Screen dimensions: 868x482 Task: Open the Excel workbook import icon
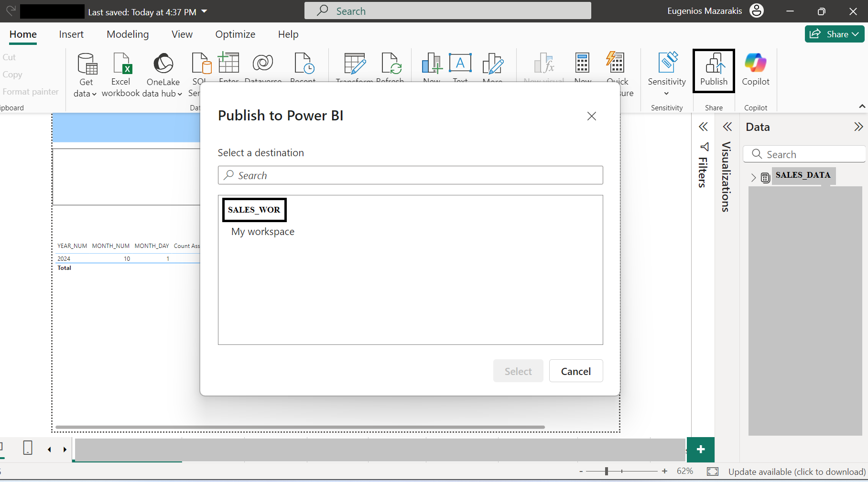[122, 64]
